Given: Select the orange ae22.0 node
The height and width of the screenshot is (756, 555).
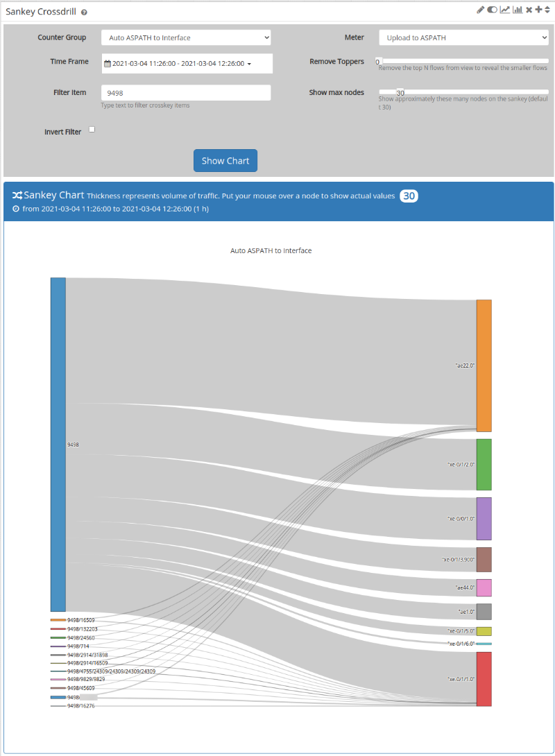Looking at the screenshot, I should tap(484, 366).
